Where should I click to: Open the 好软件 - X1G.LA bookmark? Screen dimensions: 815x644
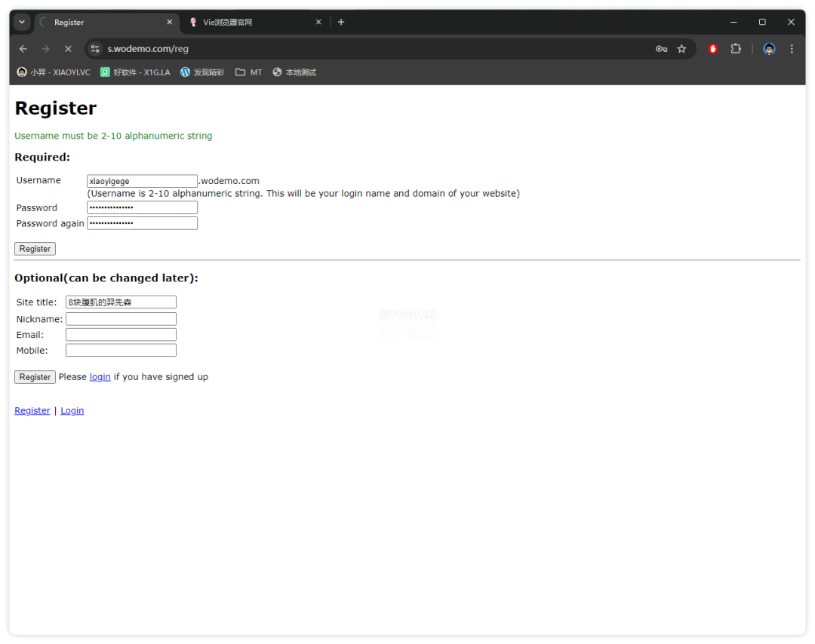135,72
